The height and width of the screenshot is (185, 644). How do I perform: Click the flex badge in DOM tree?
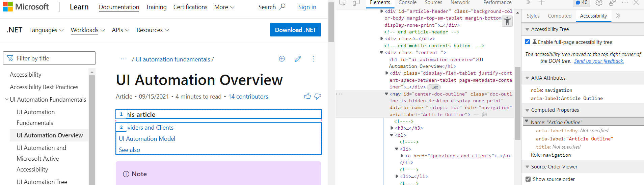point(434,87)
